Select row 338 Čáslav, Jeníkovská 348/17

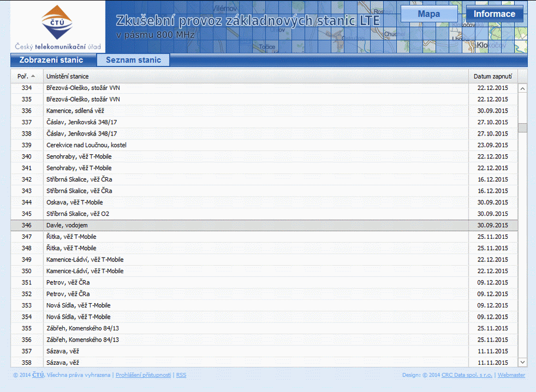click(x=264, y=134)
